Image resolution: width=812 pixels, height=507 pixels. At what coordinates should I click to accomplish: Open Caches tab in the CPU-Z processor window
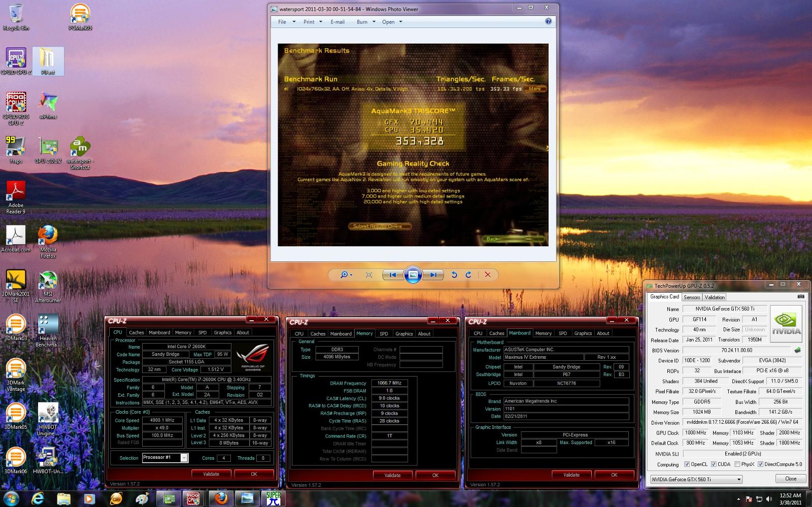[137, 333]
